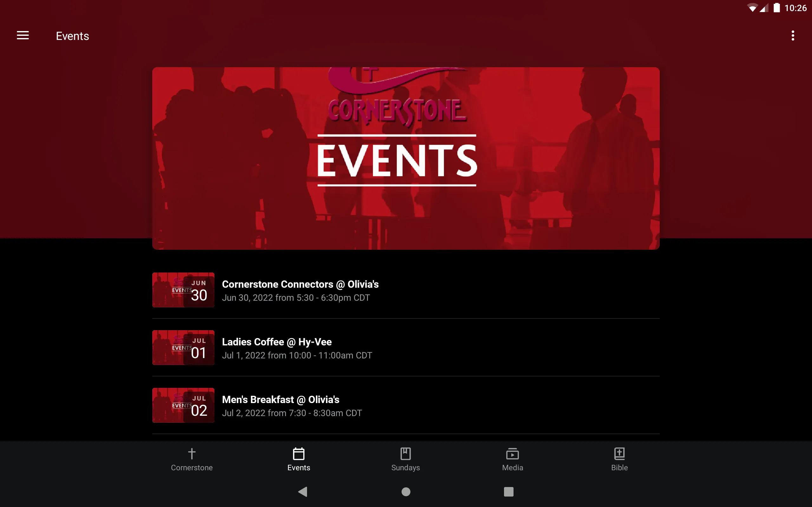Open the hamburger menu icon
Viewport: 812px width, 507px height.
(x=23, y=35)
